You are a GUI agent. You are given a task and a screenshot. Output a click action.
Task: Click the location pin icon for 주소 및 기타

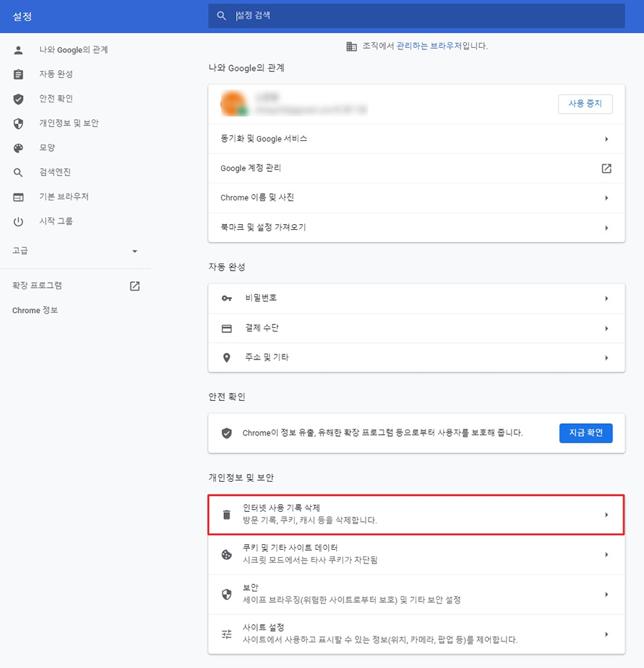226,358
